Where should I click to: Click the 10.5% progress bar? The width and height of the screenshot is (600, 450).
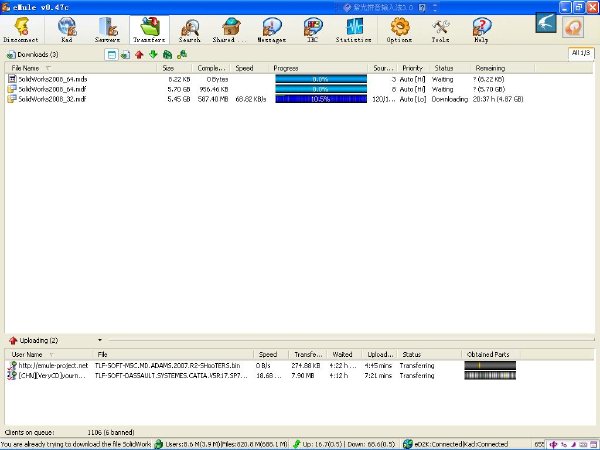pyautogui.click(x=321, y=99)
